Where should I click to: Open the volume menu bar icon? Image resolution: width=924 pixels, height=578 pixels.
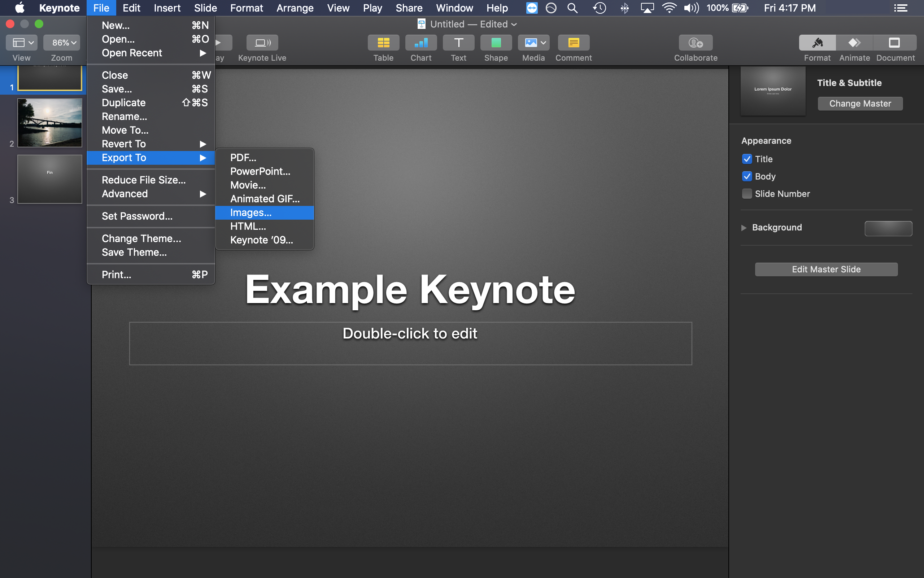(692, 8)
